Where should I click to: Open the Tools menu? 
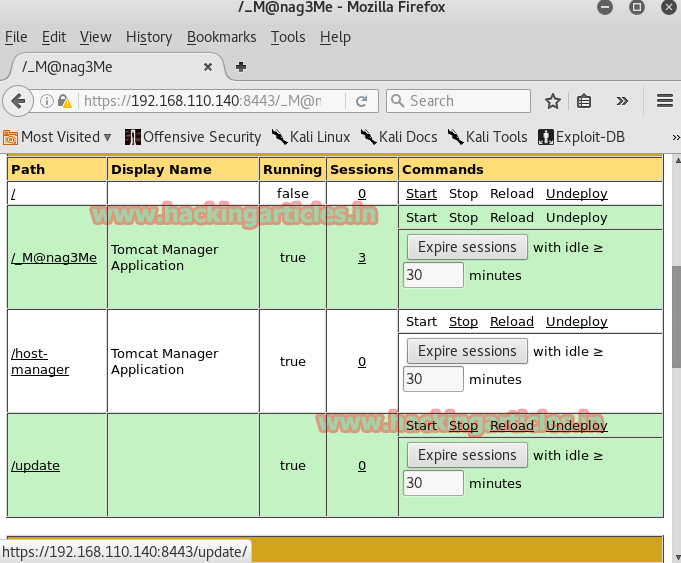click(x=288, y=37)
